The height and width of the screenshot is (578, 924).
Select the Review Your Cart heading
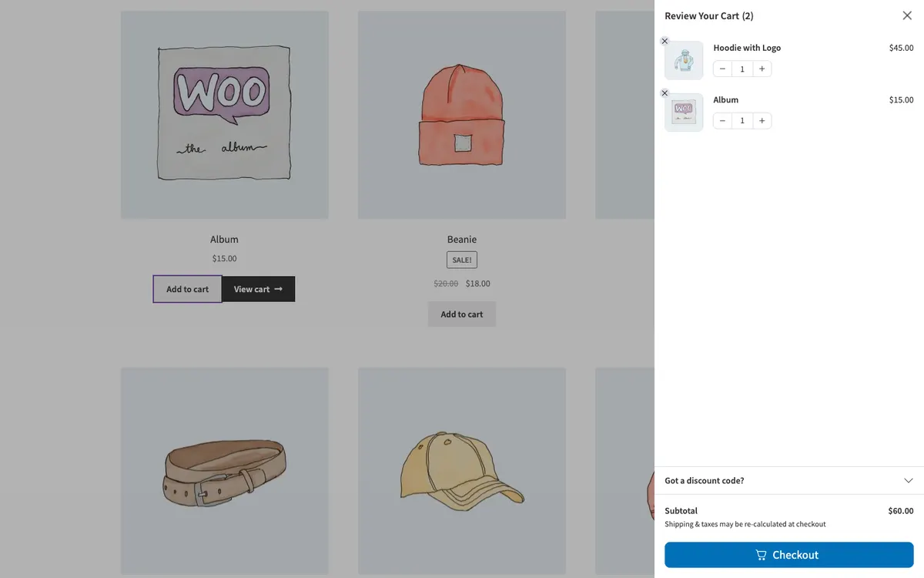pyautogui.click(x=709, y=15)
